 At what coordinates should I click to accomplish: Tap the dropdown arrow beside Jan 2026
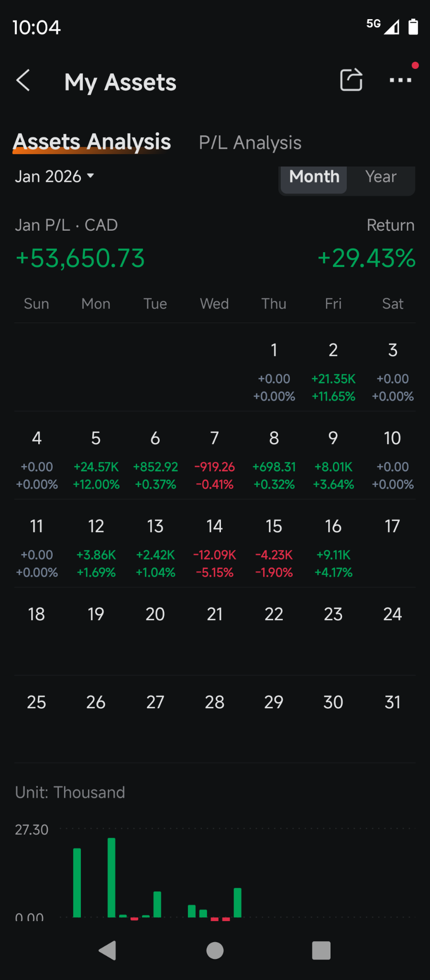tap(90, 176)
